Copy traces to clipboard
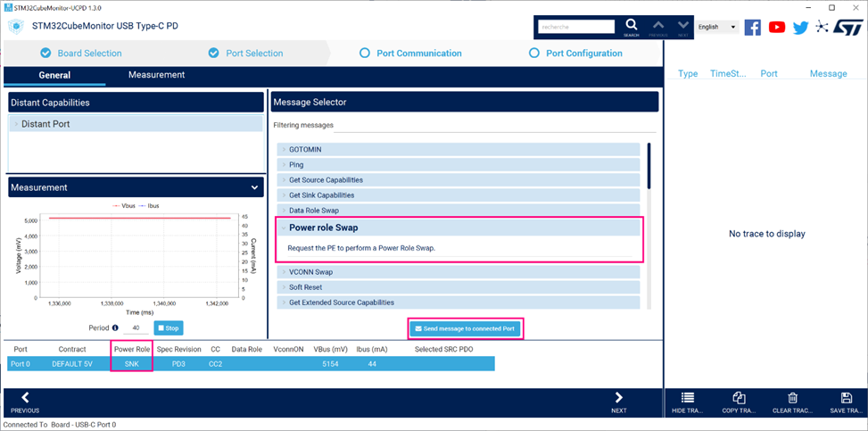Viewport: 868px width, 431px height. [739, 402]
